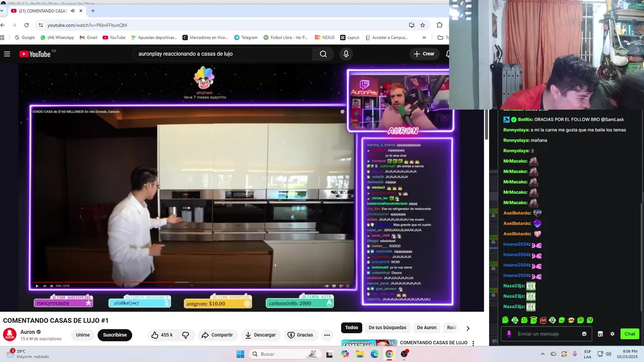Click the magnifier search button on YouTube
Viewport: 644px width, 362px height.
tap(323, 54)
